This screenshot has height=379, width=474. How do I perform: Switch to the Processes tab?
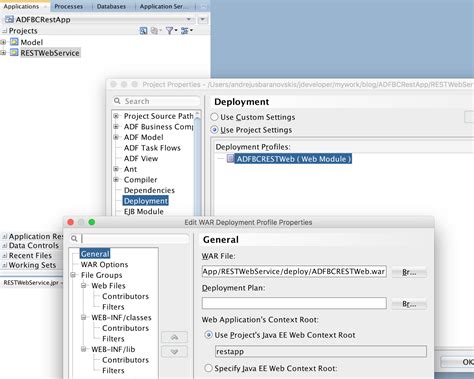68,6
